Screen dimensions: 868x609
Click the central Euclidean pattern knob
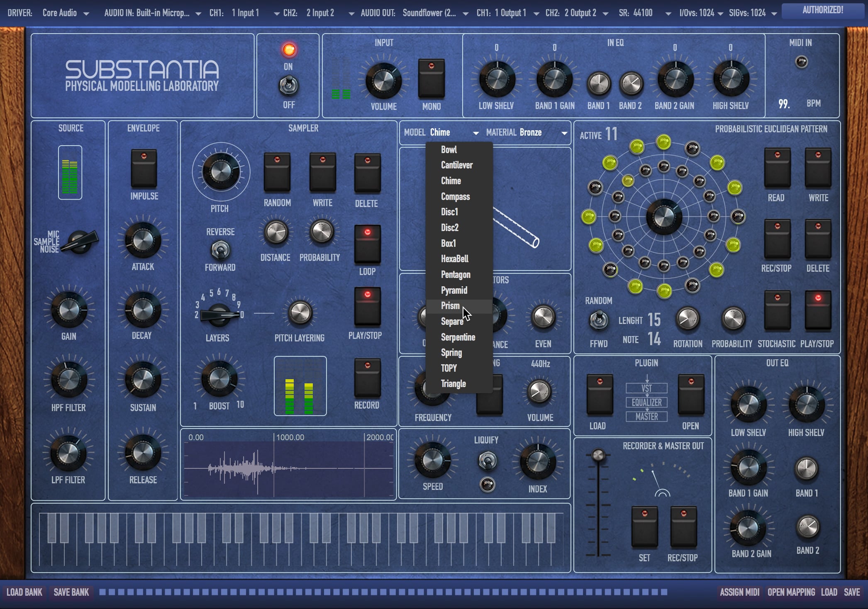(664, 217)
